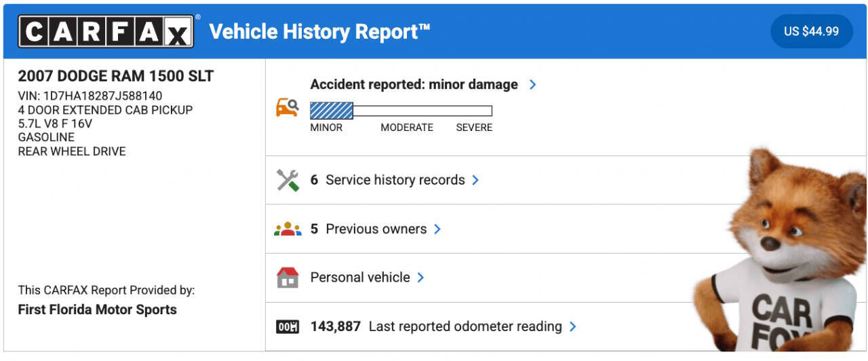
Task: Click the wrench and screwdriver service icon
Action: point(288,180)
